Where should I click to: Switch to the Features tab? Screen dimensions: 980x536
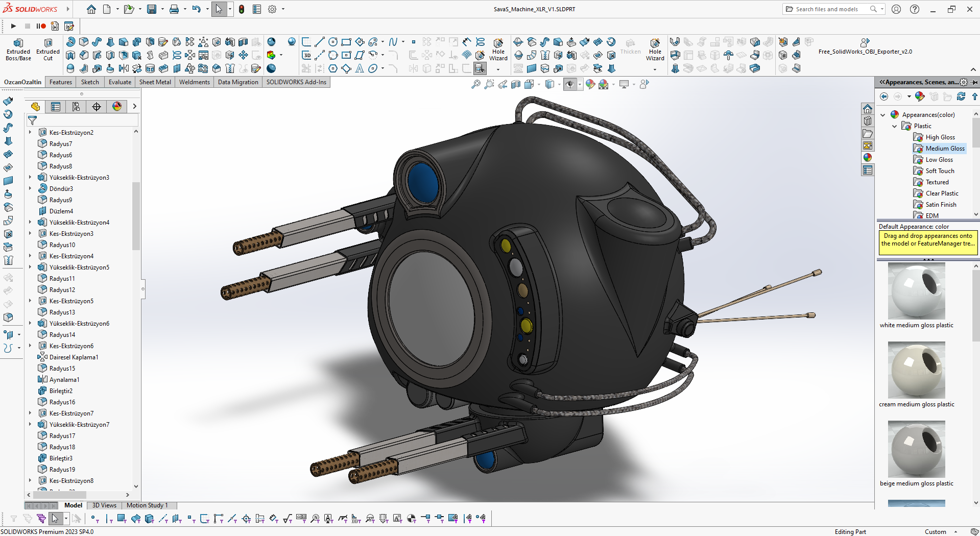61,82
